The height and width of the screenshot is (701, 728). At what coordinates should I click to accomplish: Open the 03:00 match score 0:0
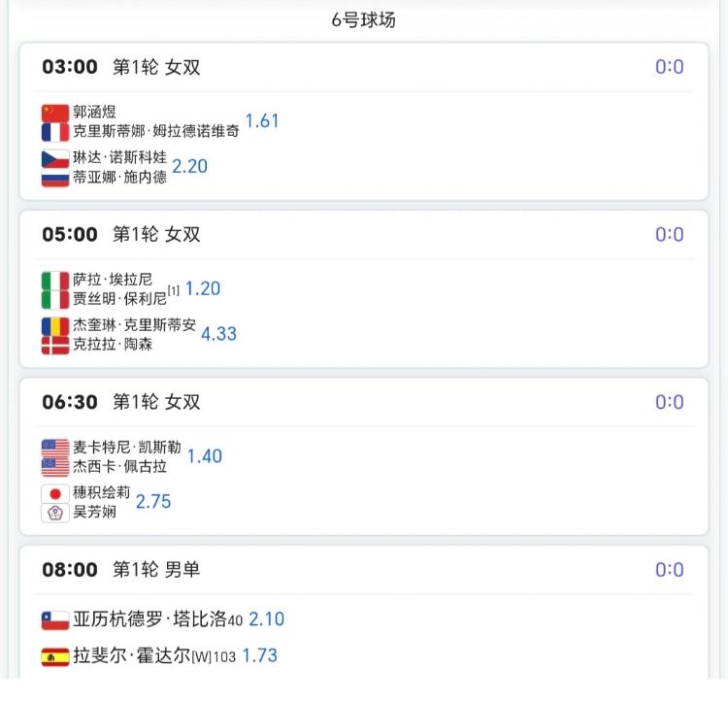[670, 67]
